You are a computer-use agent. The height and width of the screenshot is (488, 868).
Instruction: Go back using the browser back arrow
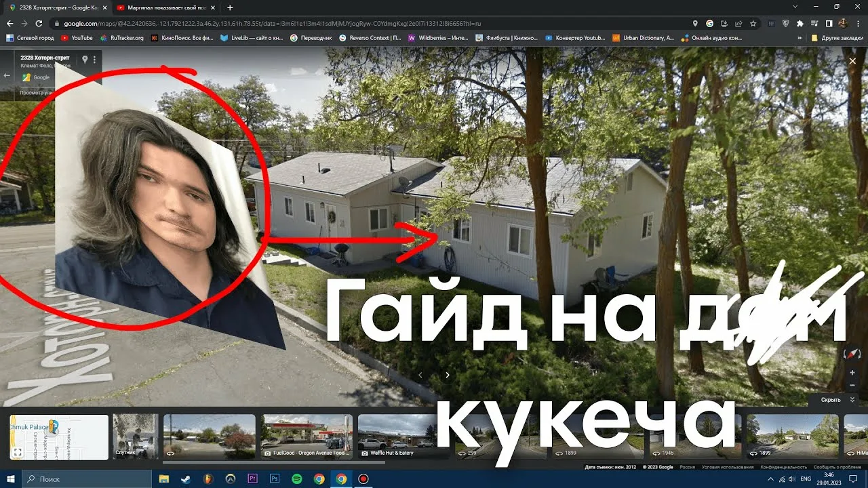click(9, 23)
